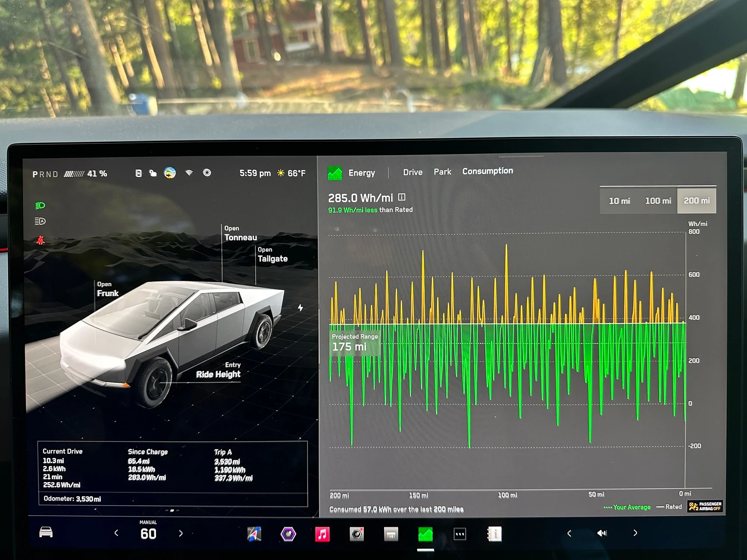The image size is (747, 560).
Task: Switch to the Drive tab
Action: (x=413, y=172)
